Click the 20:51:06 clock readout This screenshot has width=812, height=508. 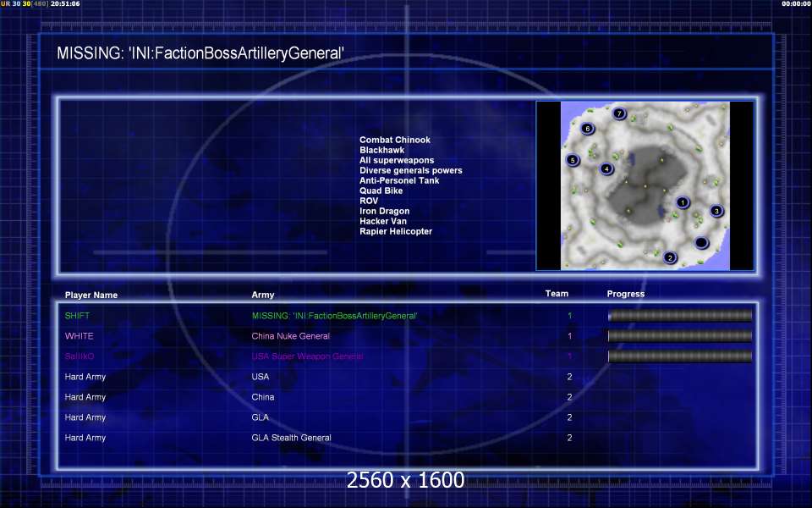(x=65, y=3)
